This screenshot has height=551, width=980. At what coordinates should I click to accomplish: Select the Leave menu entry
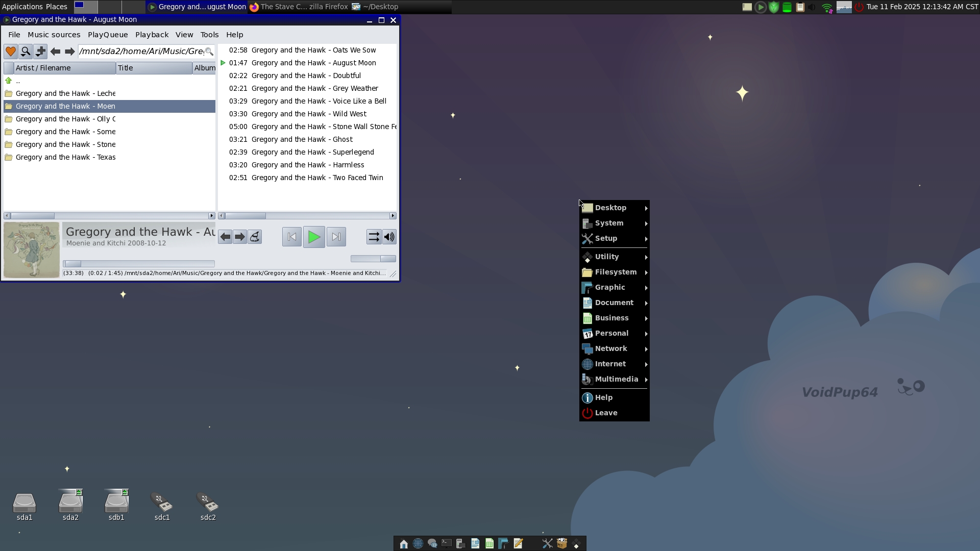pos(606,413)
